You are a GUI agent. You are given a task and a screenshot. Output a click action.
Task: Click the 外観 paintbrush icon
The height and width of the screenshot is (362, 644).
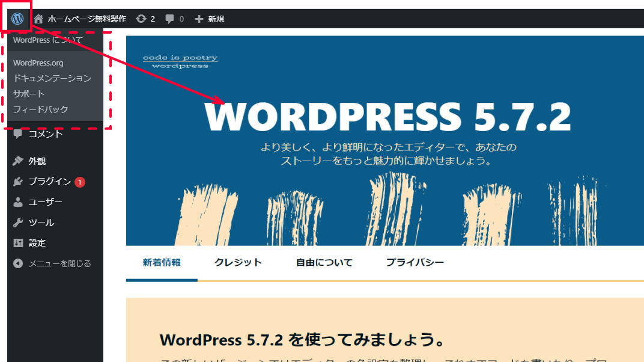(x=17, y=161)
